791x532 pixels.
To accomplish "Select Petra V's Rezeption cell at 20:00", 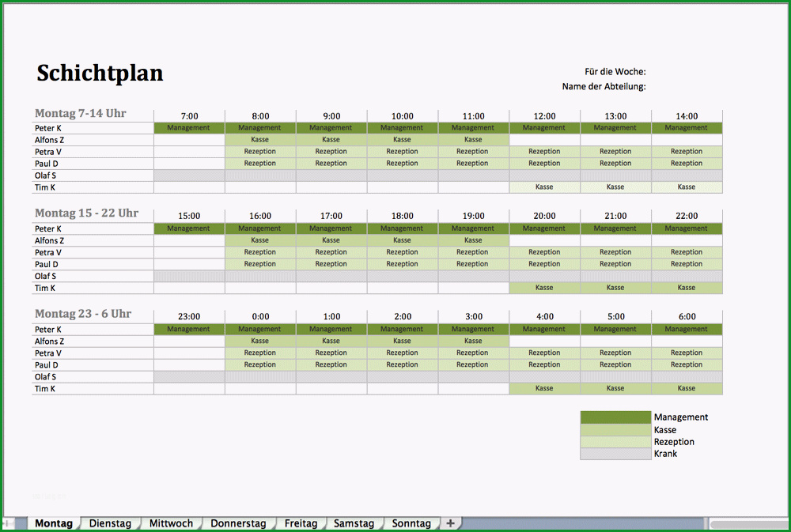I will [544, 252].
